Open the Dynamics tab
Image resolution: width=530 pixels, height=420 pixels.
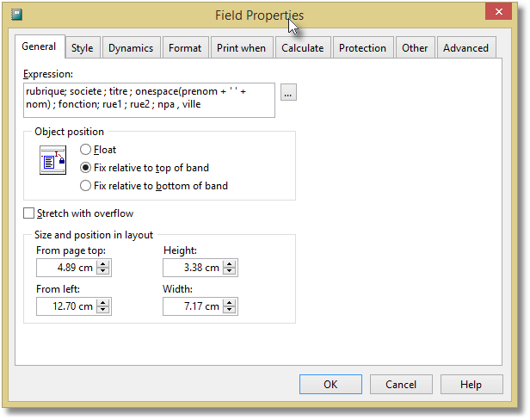(x=131, y=48)
